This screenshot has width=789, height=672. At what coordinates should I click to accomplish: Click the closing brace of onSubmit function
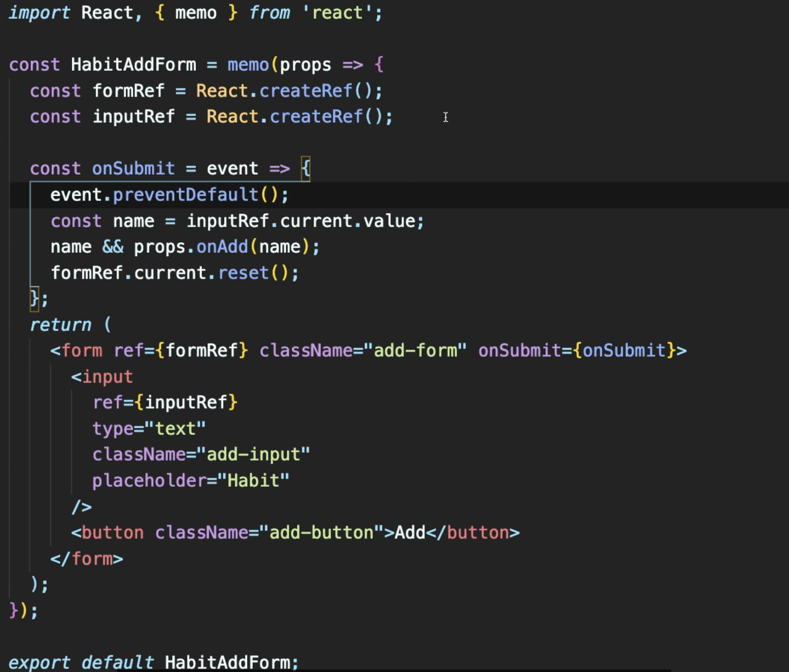(34, 299)
